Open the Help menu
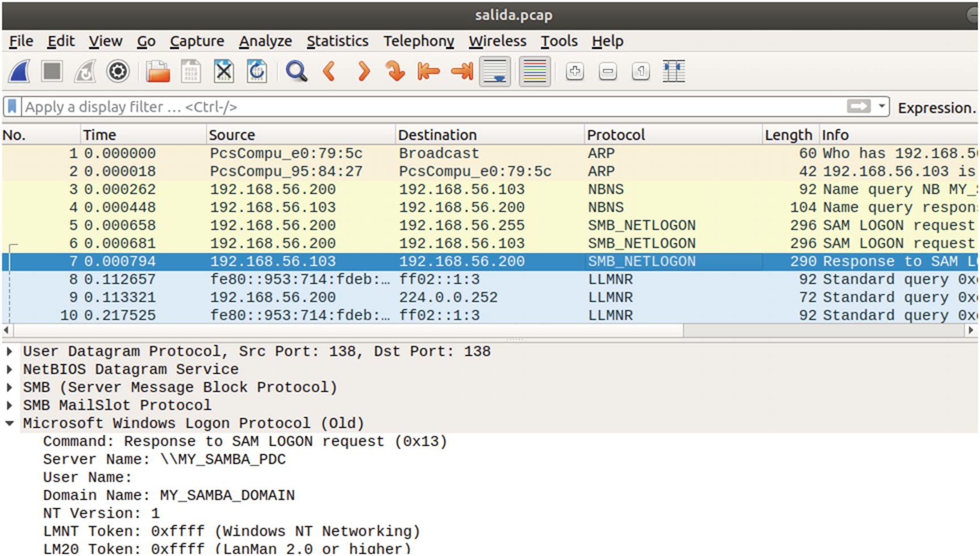 pyautogui.click(x=607, y=41)
